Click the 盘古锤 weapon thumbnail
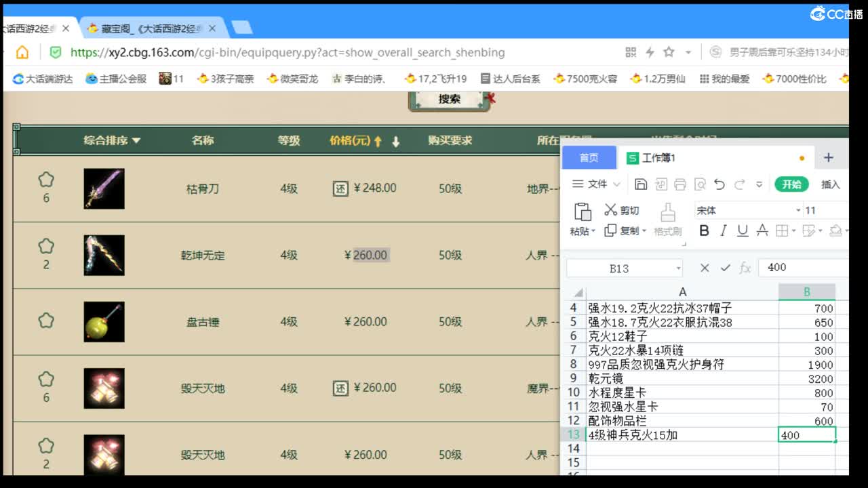Viewport: 868px width, 488px height. (x=104, y=321)
